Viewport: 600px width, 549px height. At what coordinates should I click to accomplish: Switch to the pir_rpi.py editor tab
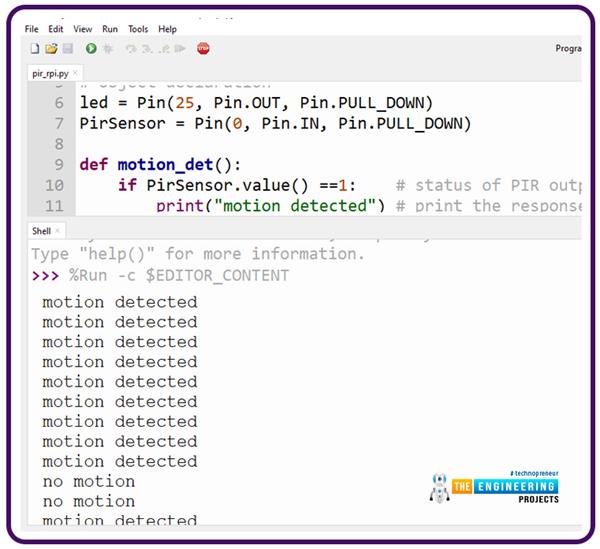(x=52, y=75)
